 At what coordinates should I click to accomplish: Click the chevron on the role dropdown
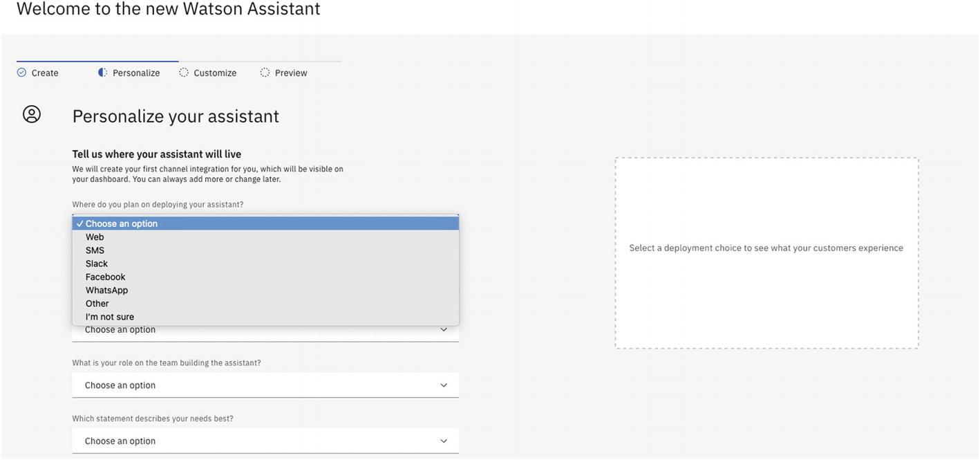[x=444, y=385]
